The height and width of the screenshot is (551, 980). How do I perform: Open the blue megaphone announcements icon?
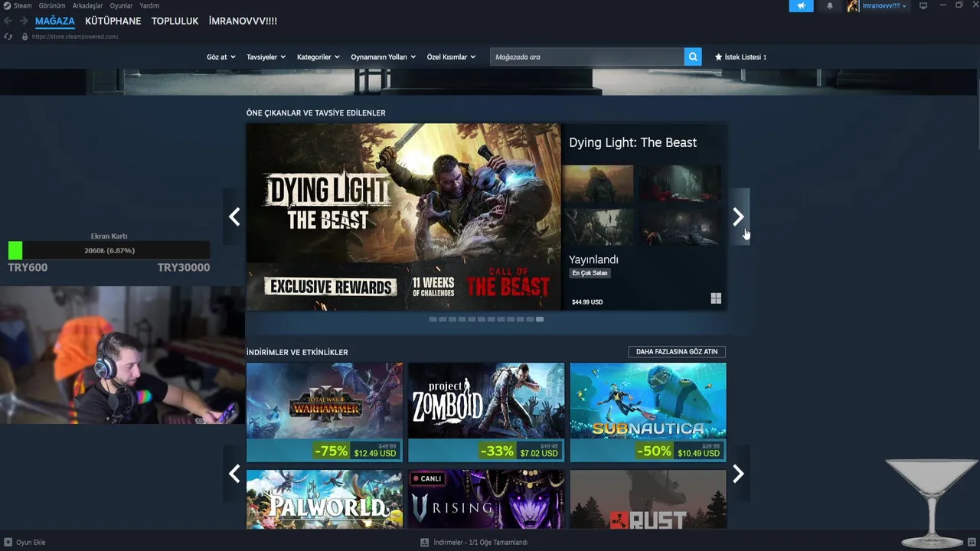pos(801,6)
